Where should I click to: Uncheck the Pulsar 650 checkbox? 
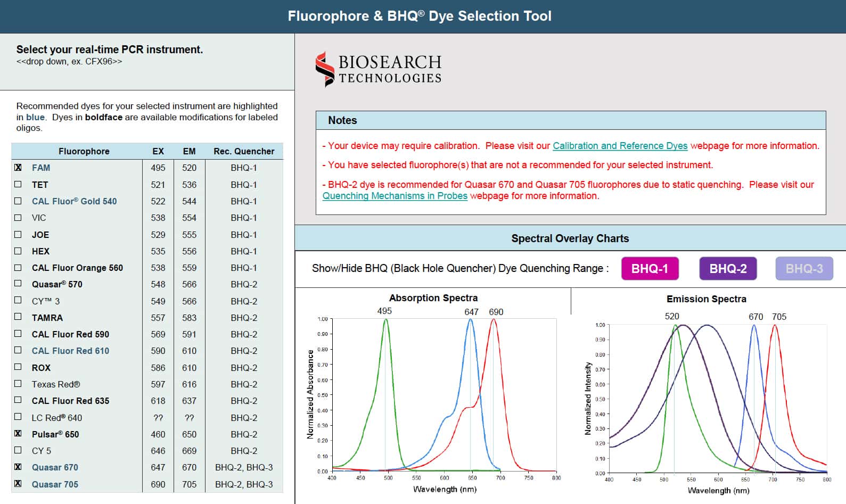pyautogui.click(x=18, y=434)
